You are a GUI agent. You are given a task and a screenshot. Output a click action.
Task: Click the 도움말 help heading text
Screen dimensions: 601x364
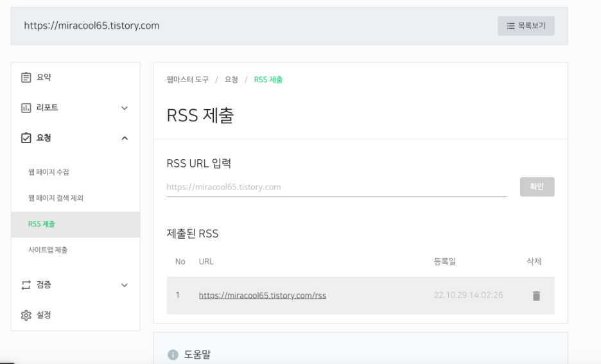point(197,354)
